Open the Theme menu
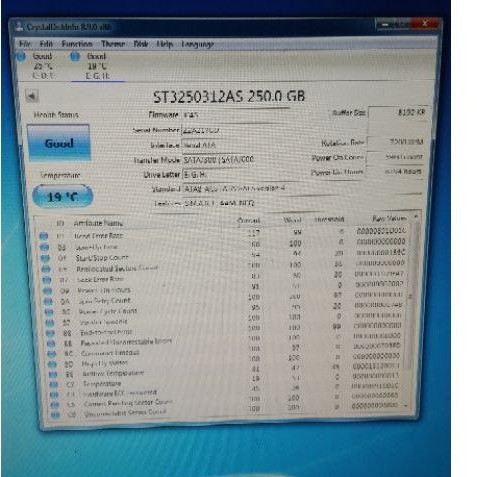 pos(113,44)
